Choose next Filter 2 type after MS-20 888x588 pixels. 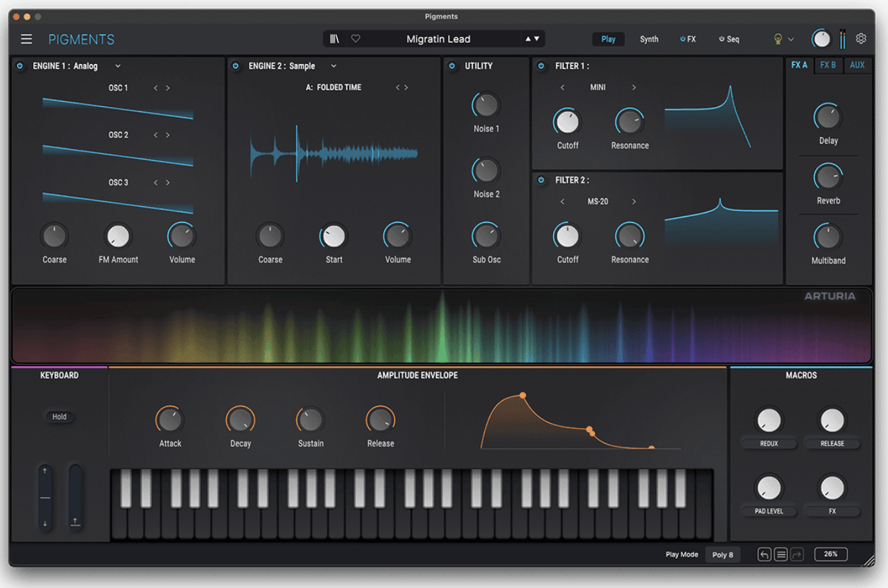634,202
